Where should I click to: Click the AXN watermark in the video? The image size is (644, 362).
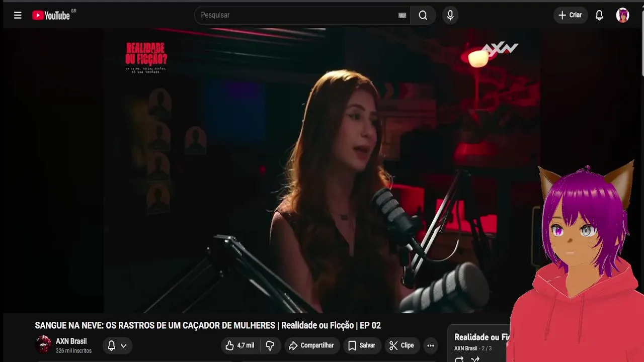[x=500, y=49]
